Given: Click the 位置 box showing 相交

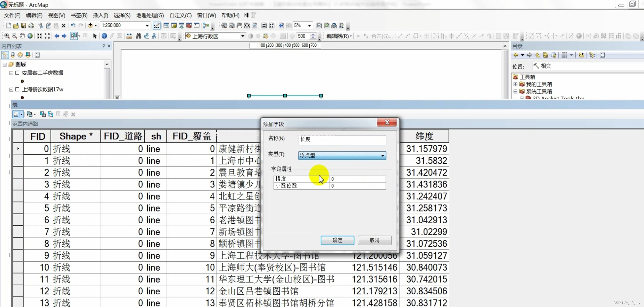Looking at the screenshot, I should [588, 66].
